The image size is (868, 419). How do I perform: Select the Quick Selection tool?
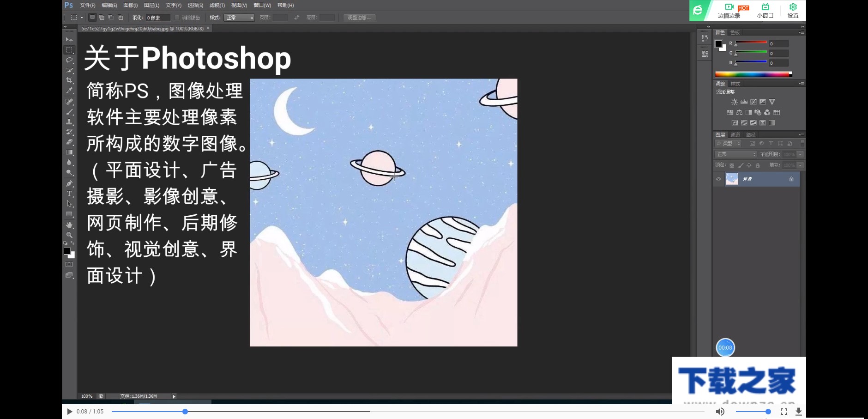tap(69, 70)
